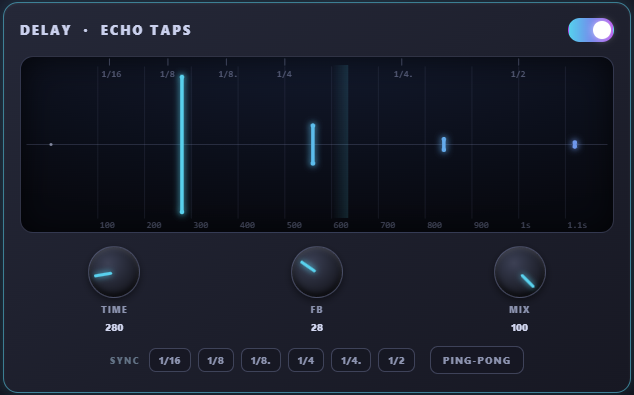Click the TIME value 280

click(x=114, y=327)
